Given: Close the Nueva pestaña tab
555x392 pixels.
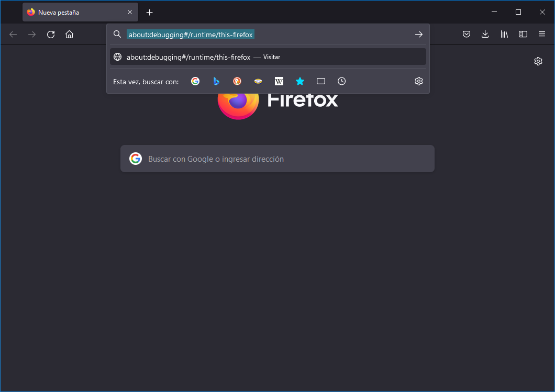Looking at the screenshot, I should [130, 13].
